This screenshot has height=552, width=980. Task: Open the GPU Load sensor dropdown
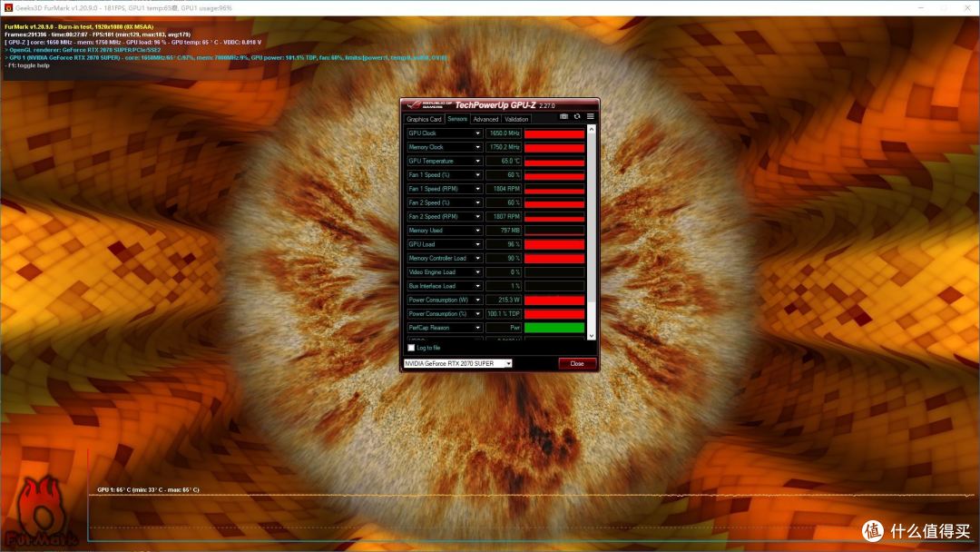(477, 244)
